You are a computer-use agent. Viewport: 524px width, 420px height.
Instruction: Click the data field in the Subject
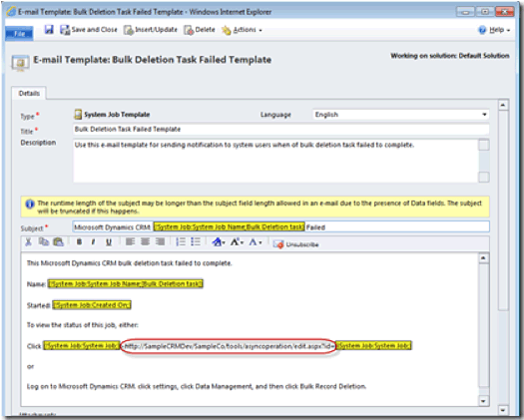(230, 226)
